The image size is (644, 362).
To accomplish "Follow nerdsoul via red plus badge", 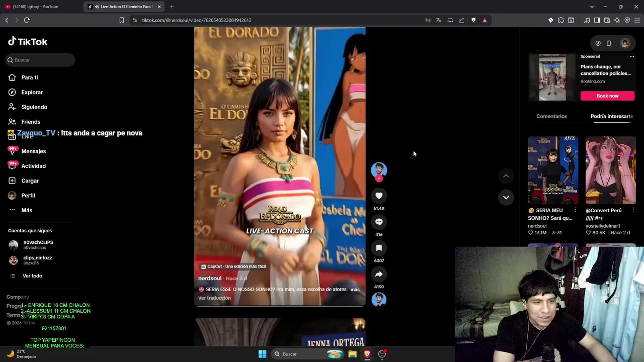I will click(379, 178).
